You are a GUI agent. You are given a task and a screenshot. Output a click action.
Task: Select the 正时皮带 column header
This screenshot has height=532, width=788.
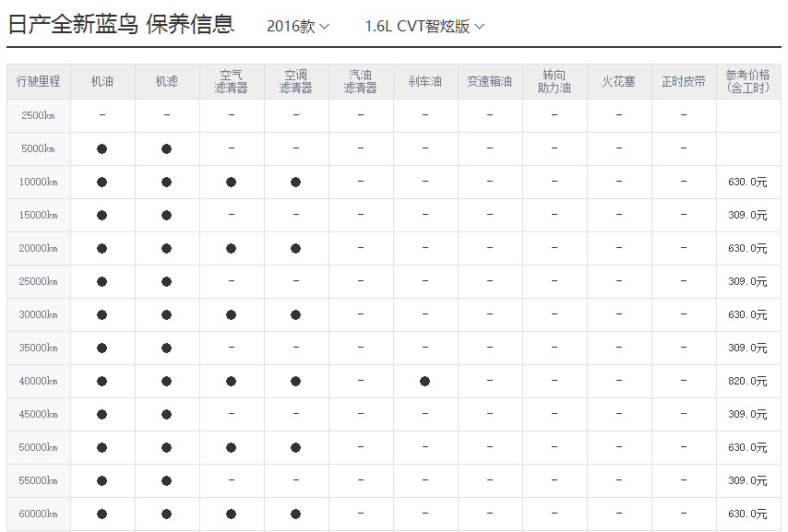683,81
